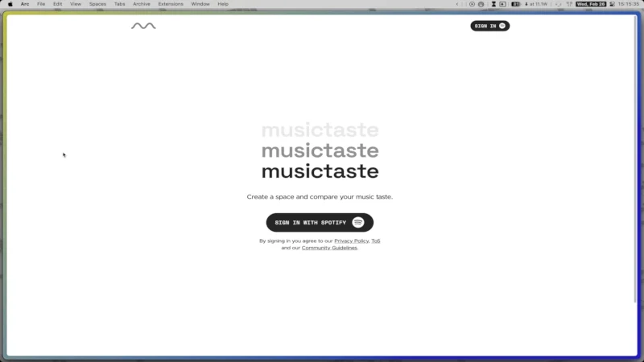Click the circular play menu bar icon
This screenshot has height=362, width=644.
(x=472, y=4)
